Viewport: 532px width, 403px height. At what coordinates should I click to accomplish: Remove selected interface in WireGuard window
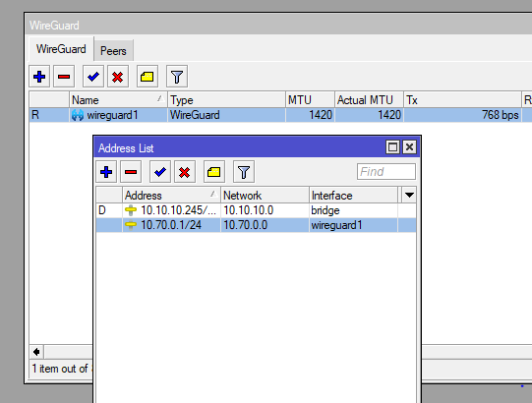pos(64,77)
